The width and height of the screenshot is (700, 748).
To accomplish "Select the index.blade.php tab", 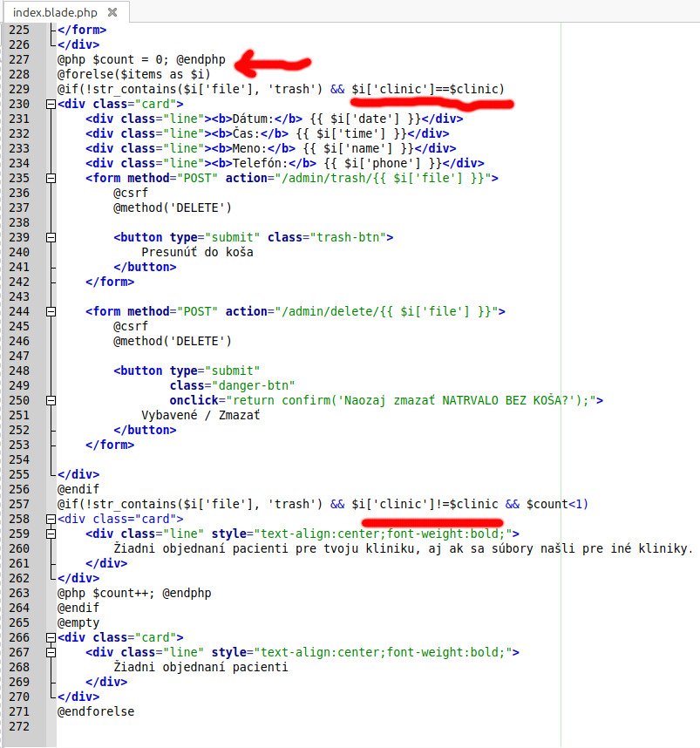I will point(55,13).
